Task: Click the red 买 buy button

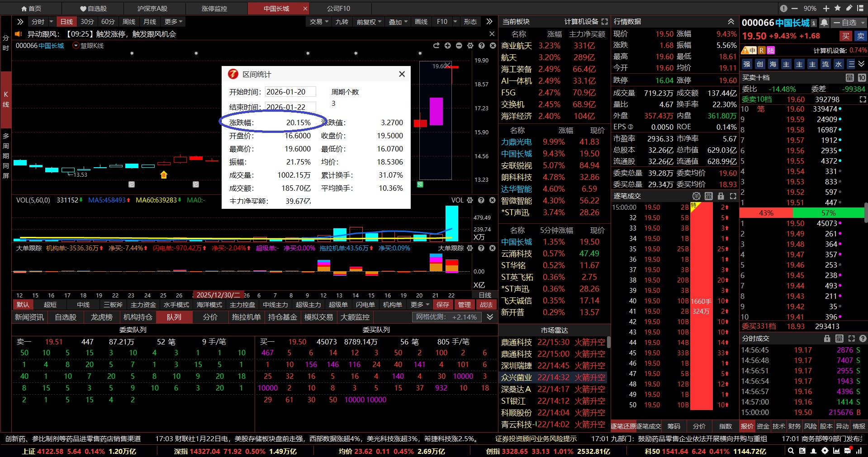Action: (846, 36)
